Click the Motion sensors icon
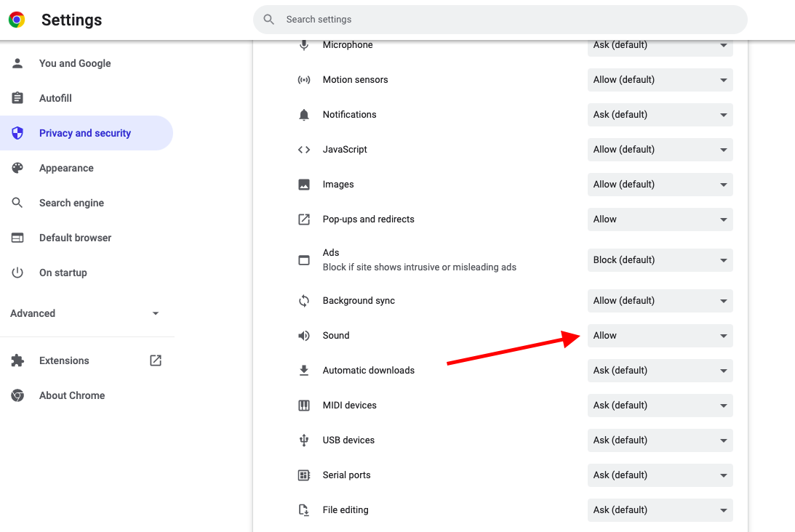The image size is (795, 532). 303,79
